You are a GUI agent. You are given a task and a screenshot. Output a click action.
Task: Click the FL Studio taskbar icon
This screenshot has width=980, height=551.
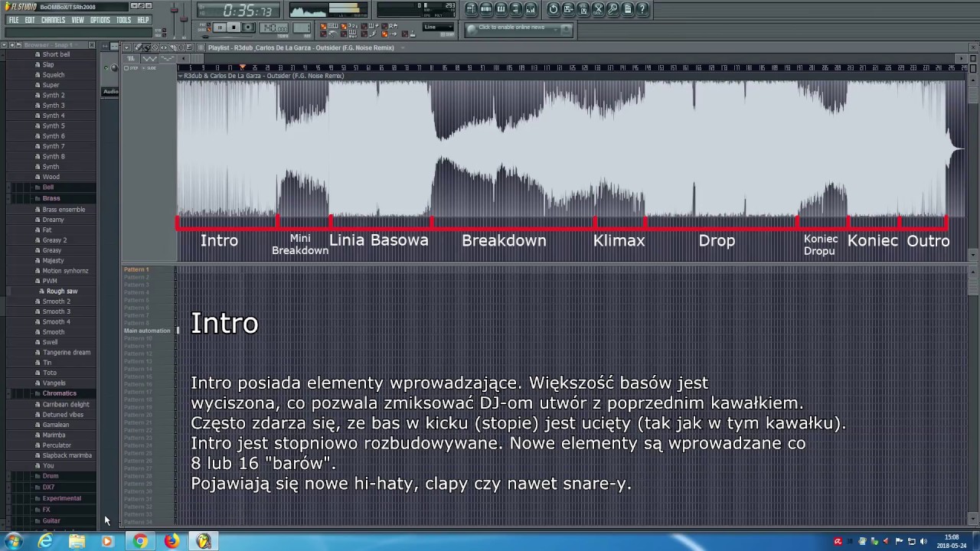coord(203,541)
